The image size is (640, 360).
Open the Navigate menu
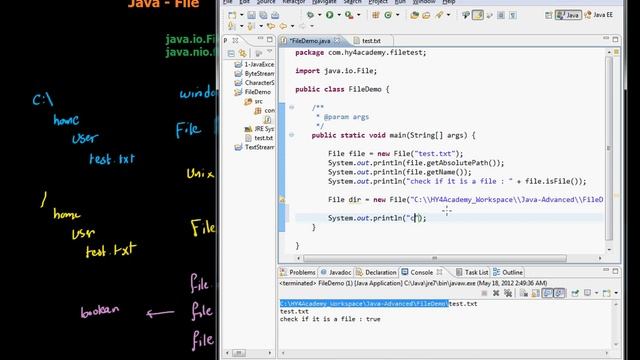[x=324, y=2]
